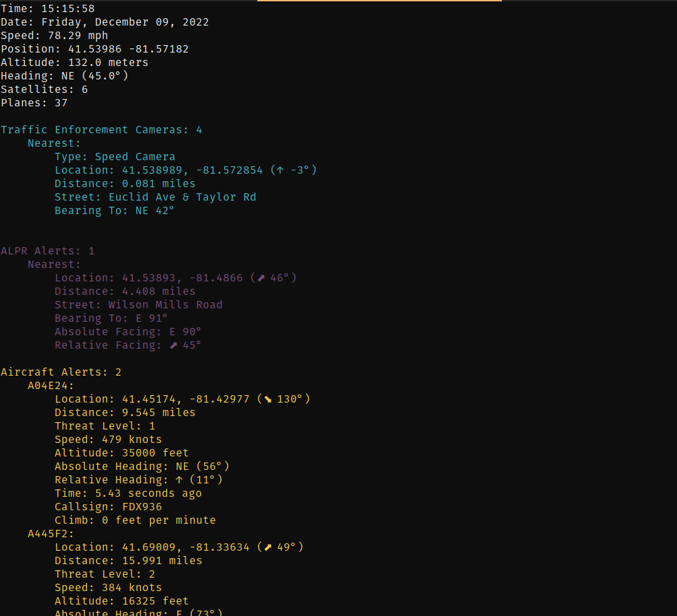The image size is (677, 616).
Task: Click the northeast arrow beside 49° for A445F2
Action: click(267, 547)
